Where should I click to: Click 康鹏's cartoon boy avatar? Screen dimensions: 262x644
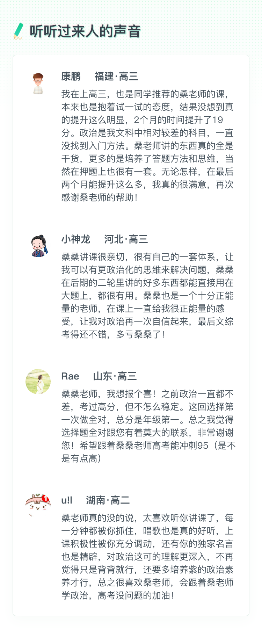(x=38, y=84)
